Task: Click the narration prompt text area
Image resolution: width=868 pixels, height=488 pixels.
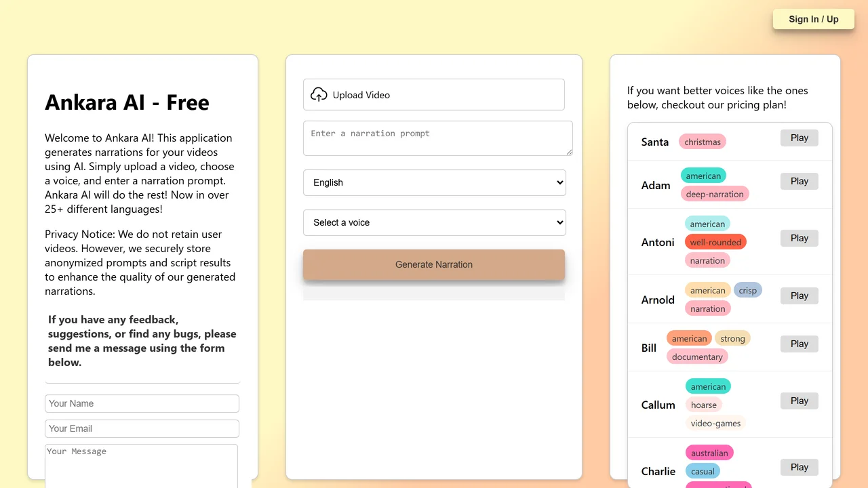Action: pos(438,138)
